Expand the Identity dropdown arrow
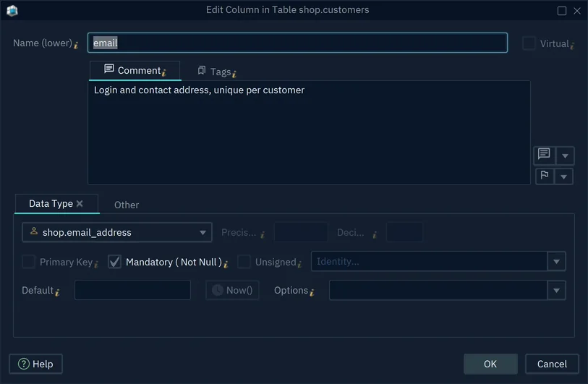Screen dimensions: 588x384 556,261
